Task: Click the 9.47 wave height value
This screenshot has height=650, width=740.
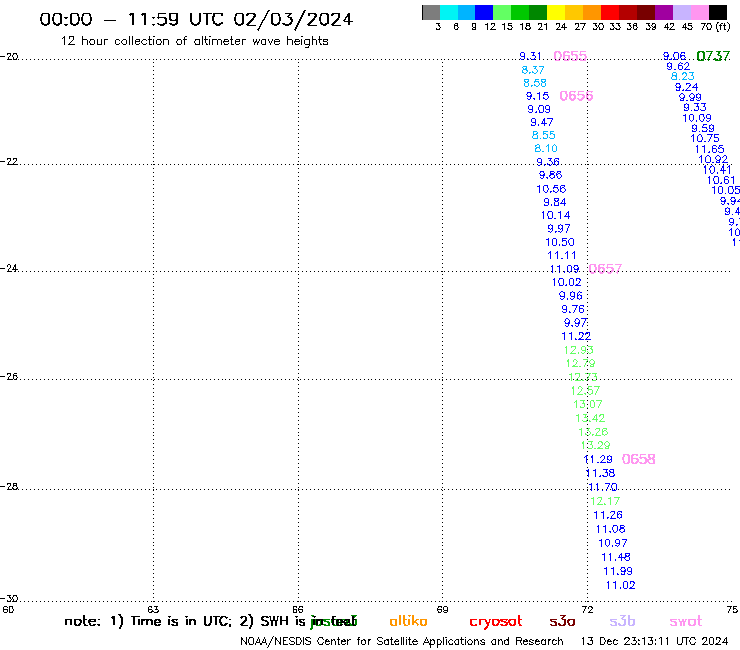Action: point(541,122)
